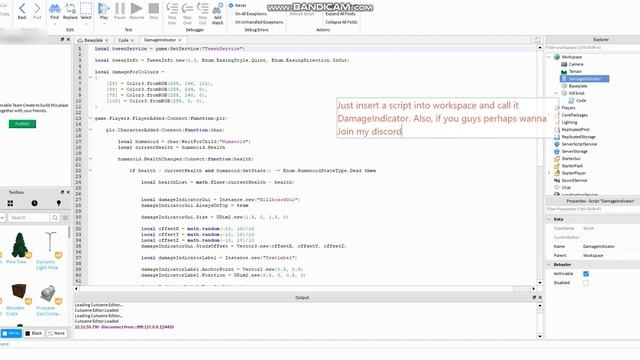The width and height of the screenshot is (640, 360).
Task: Select On All Exceptions option
Action: click(x=250, y=14)
